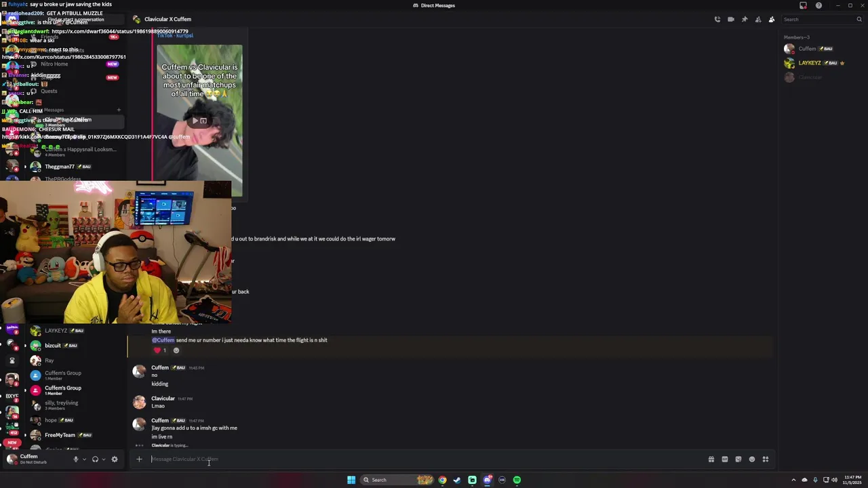
Task: Expand the system tray hidden icons chevron
Action: 793,480
